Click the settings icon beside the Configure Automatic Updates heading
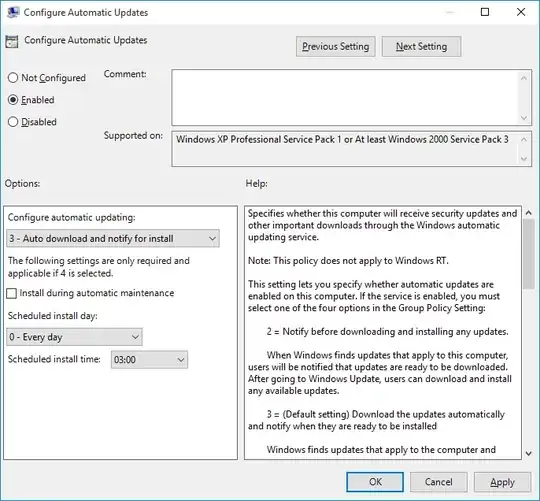 12,41
